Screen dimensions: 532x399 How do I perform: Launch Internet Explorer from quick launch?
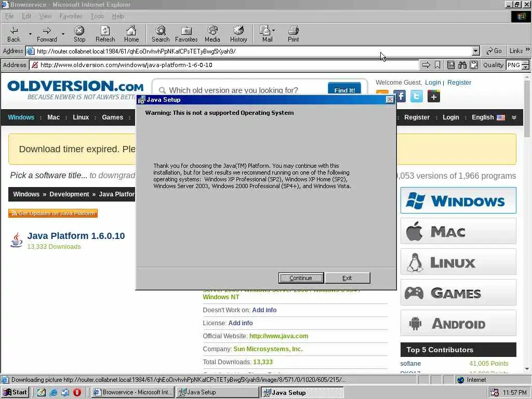coord(54,392)
